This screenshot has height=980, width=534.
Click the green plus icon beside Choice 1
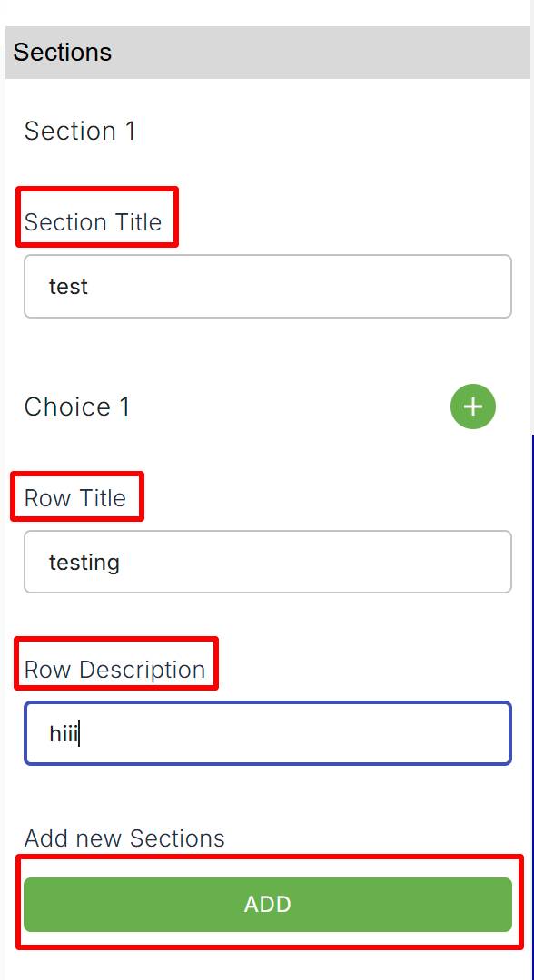click(x=473, y=407)
